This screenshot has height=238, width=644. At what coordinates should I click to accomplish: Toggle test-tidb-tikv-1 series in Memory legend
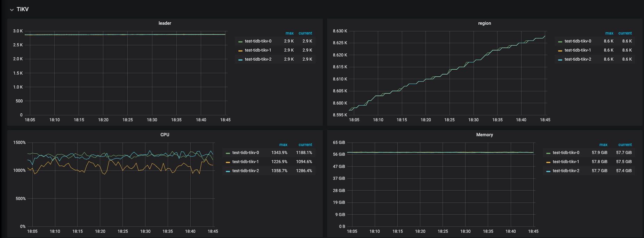pos(566,162)
